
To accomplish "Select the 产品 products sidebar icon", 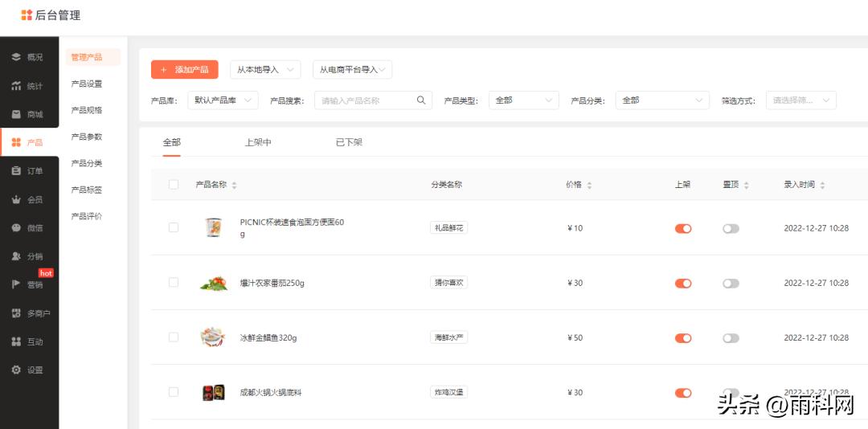I will [x=16, y=143].
